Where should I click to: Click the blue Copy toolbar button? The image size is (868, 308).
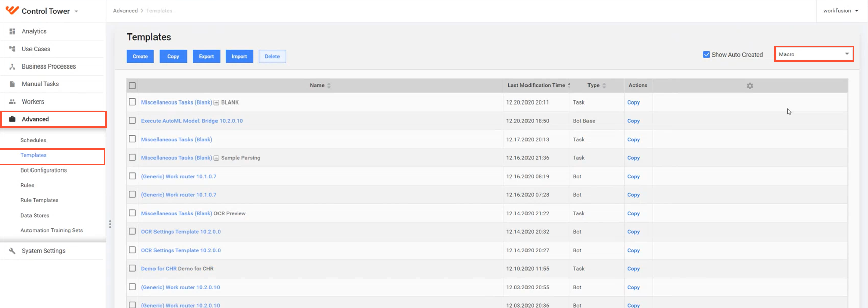tap(173, 56)
